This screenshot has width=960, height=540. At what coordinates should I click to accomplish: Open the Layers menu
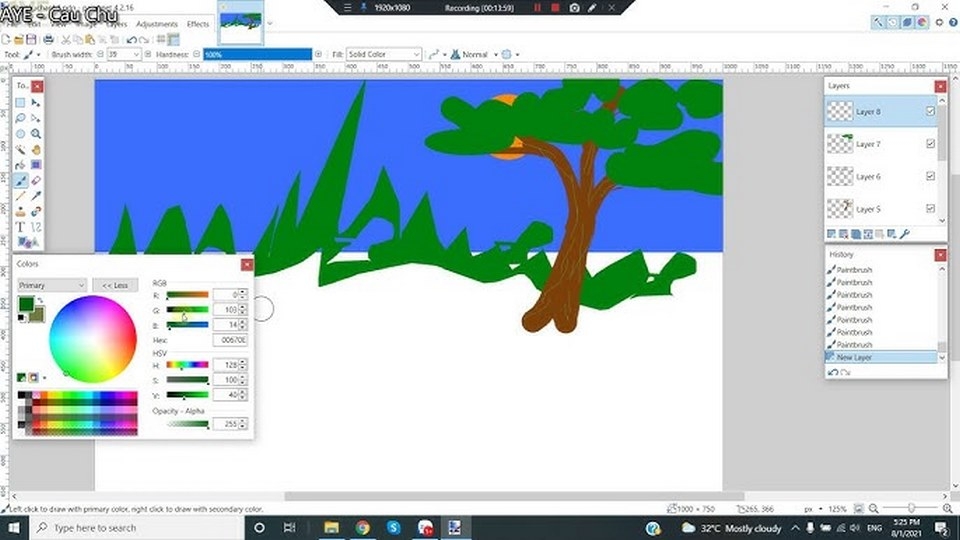[x=116, y=24]
